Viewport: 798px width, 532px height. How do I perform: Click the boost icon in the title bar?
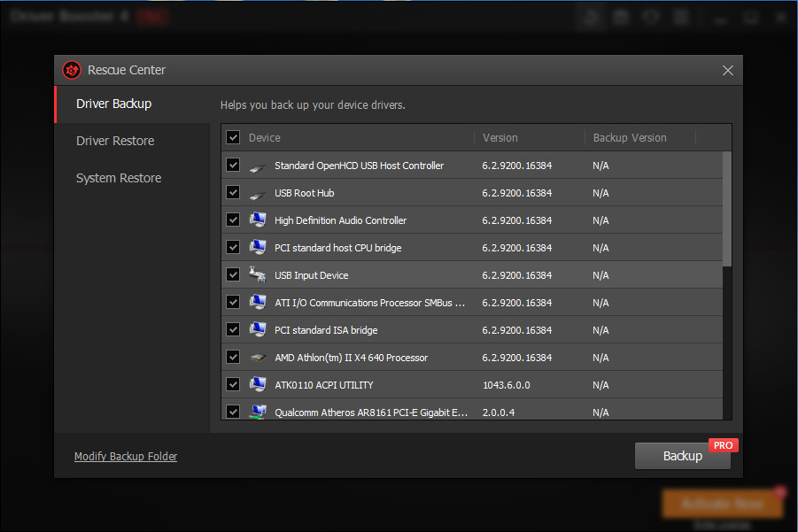click(x=591, y=16)
